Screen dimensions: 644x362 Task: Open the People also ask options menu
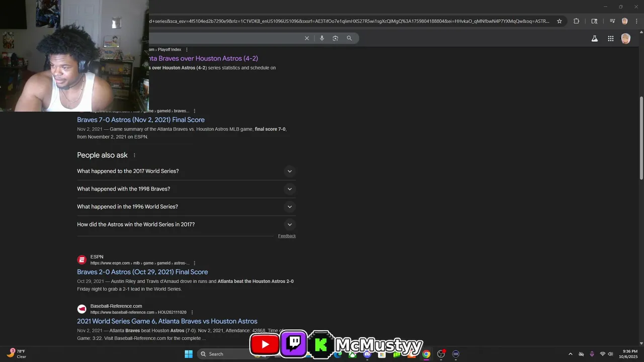(x=134, y=155)
